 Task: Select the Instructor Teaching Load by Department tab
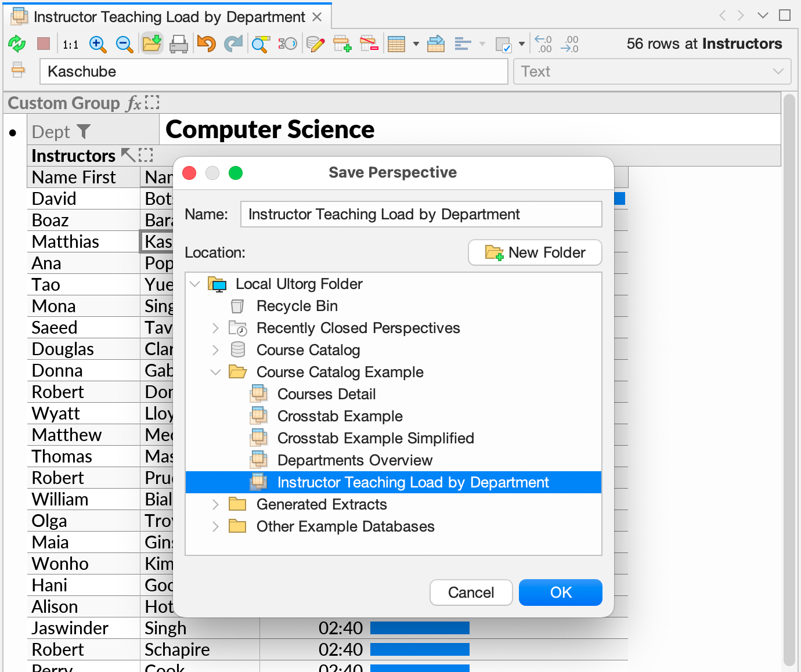click(x=168, y=17)
